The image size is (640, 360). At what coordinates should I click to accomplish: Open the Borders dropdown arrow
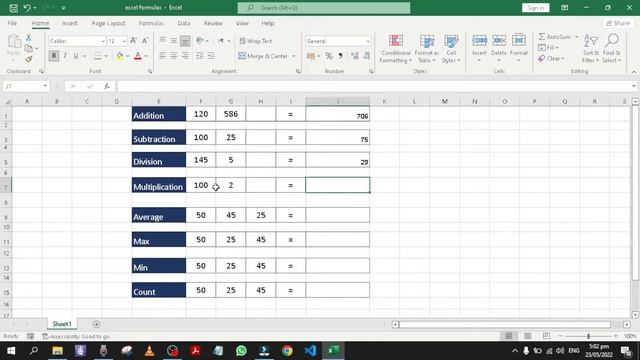[x=106, y=56]
